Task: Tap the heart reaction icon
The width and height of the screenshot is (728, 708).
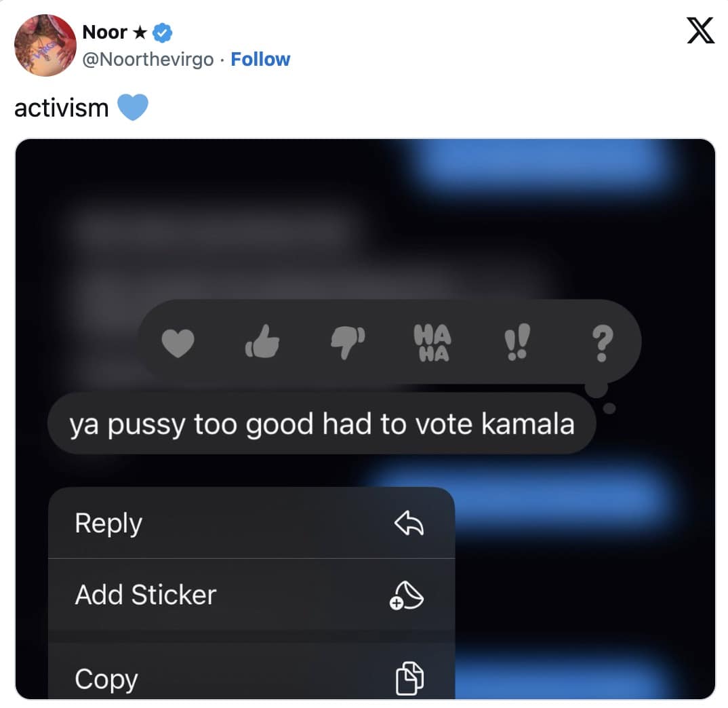Action: [178, 343]
